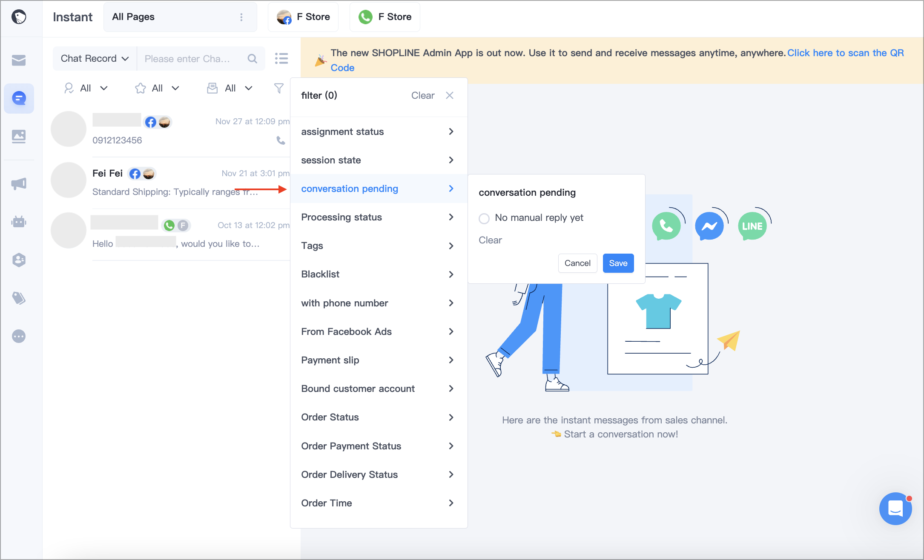924x560 pixels.
Task: Click the Messenger illustration icon
Action: (x=709, y=226)
